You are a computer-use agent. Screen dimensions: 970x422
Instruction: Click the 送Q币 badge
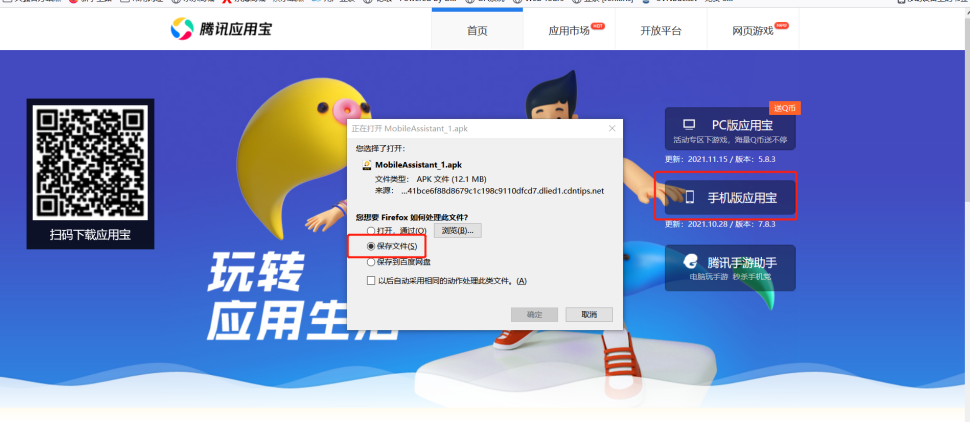click(785, 108)
